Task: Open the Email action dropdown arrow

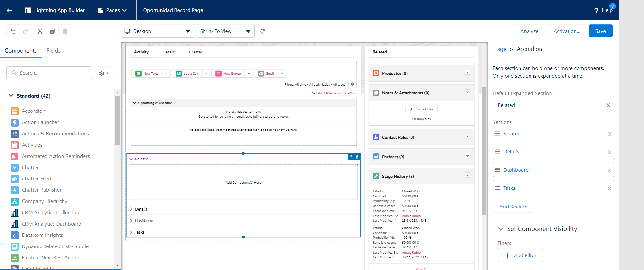Action: tap(282, 73)
